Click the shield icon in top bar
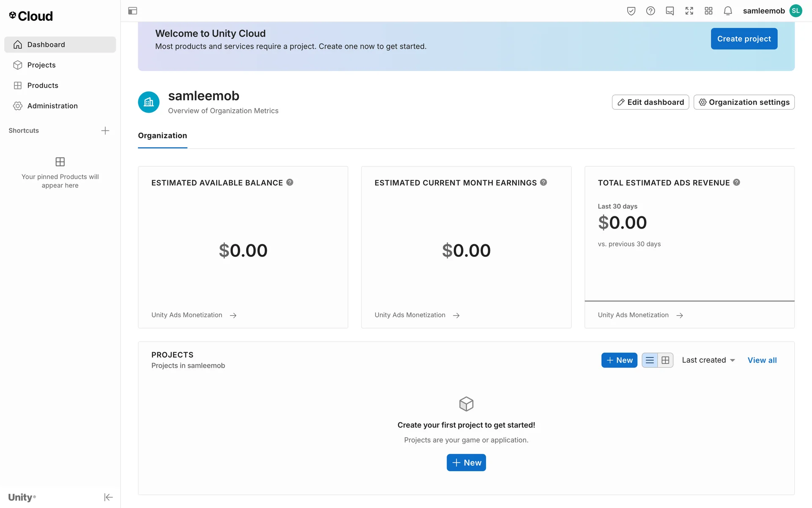The height and width of the screenshot is (508, 812). click(x=631, y=11)
